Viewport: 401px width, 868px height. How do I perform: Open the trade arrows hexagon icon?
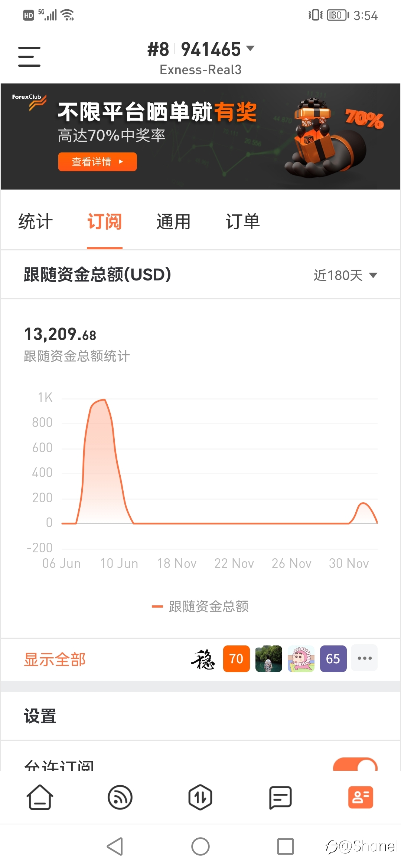[200, 797]
